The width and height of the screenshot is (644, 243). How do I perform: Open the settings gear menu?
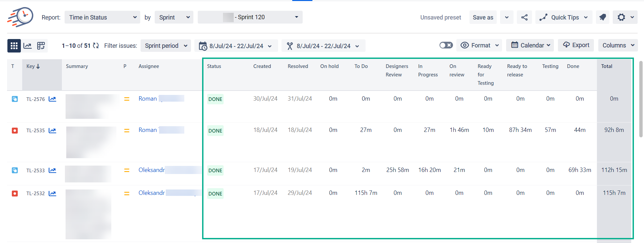click(x=624, y=18)
